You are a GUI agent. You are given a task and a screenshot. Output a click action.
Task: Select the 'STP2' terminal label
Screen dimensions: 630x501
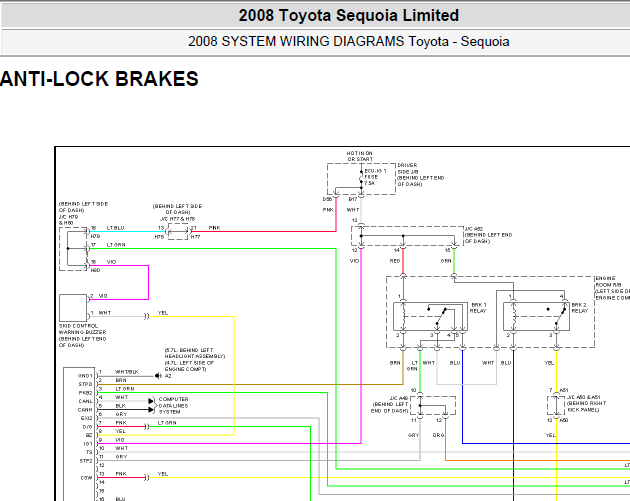(86, 461)
